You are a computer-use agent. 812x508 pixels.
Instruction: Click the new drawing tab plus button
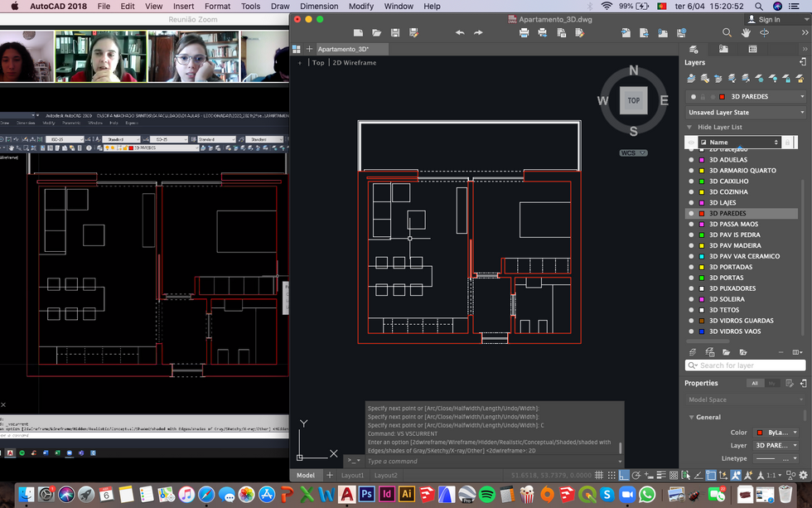[x=309, y=49]
